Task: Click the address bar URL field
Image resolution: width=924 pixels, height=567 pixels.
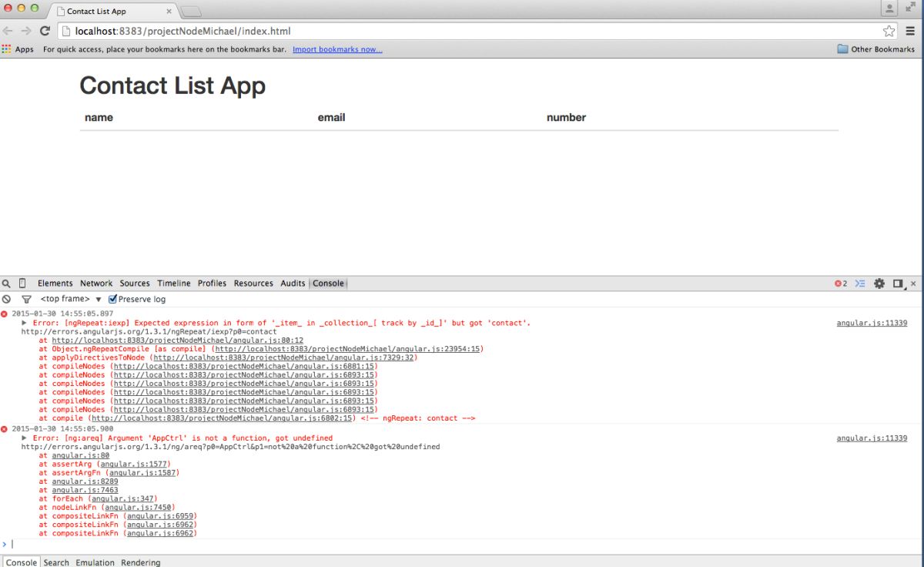Action: (x=477, y=31)
